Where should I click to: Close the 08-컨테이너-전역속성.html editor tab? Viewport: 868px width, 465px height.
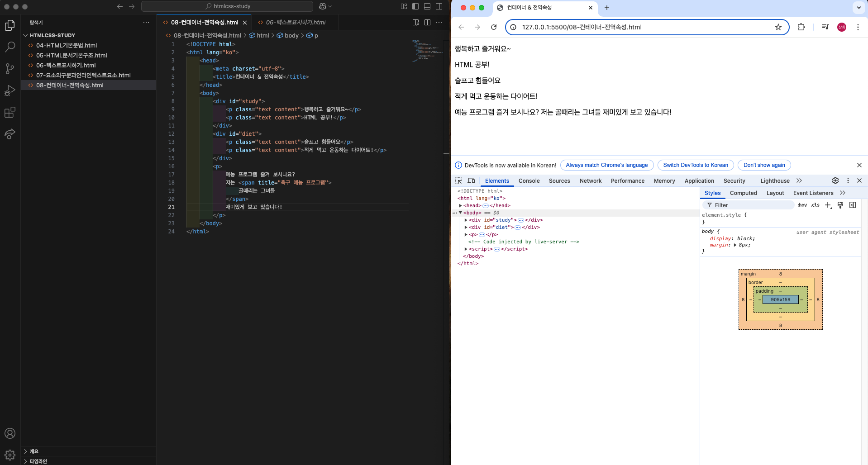tap(245, 23)
